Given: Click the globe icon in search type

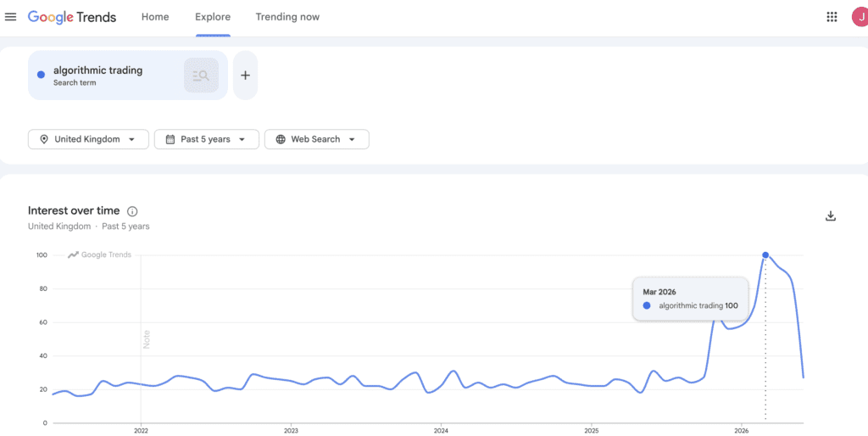Looking at the screenshot, I should click(x=280, y=139).
